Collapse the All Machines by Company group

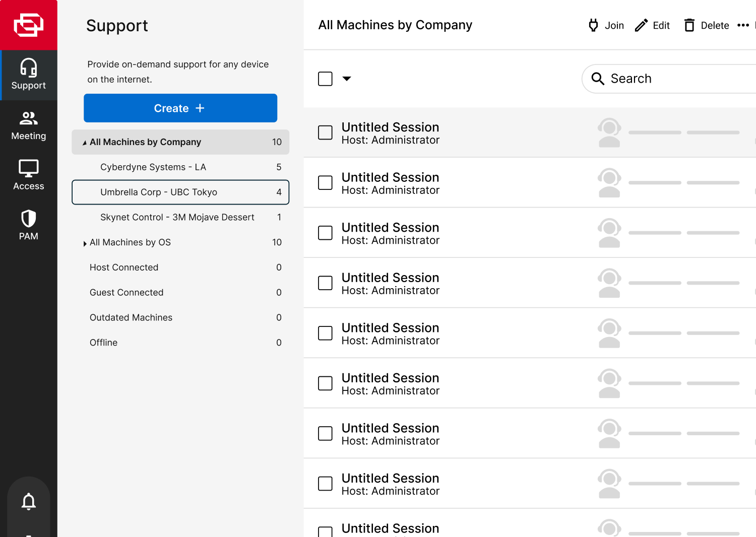coord(85,143)
